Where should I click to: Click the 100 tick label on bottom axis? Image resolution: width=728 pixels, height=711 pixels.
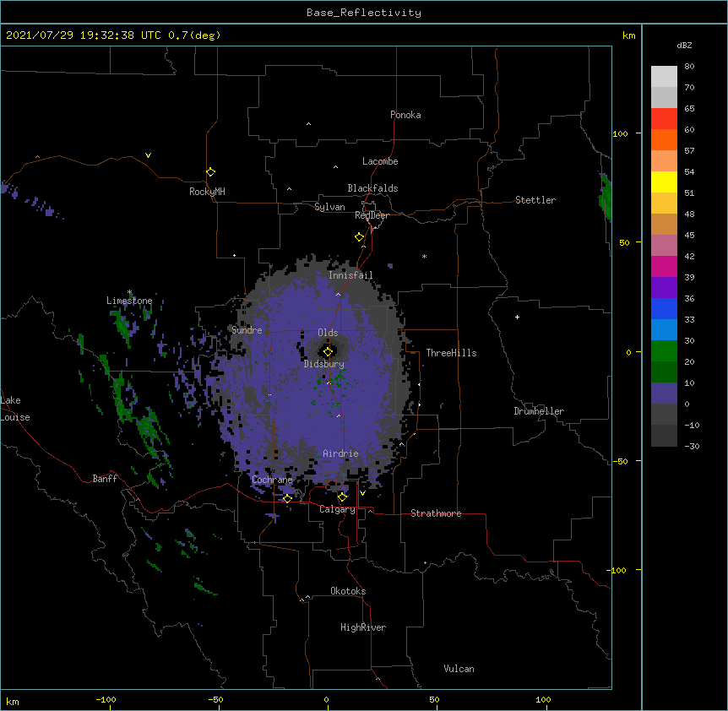[543, 700]
